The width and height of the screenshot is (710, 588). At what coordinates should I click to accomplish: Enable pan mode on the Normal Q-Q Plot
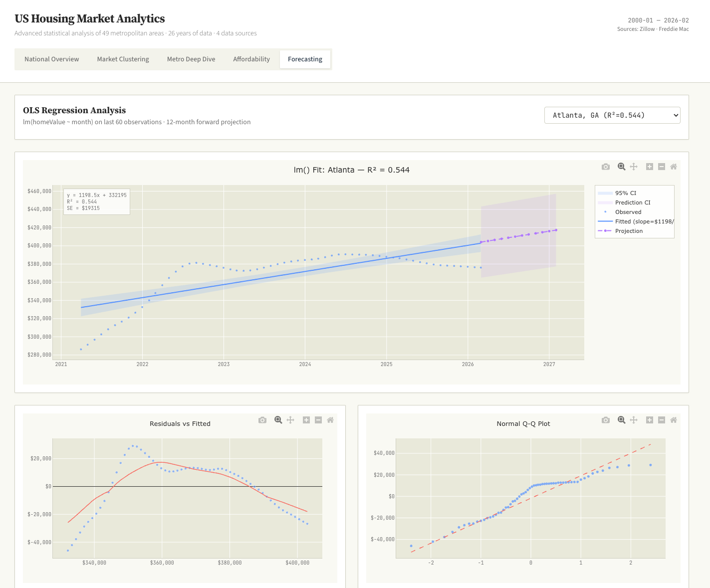coord(634,420)
